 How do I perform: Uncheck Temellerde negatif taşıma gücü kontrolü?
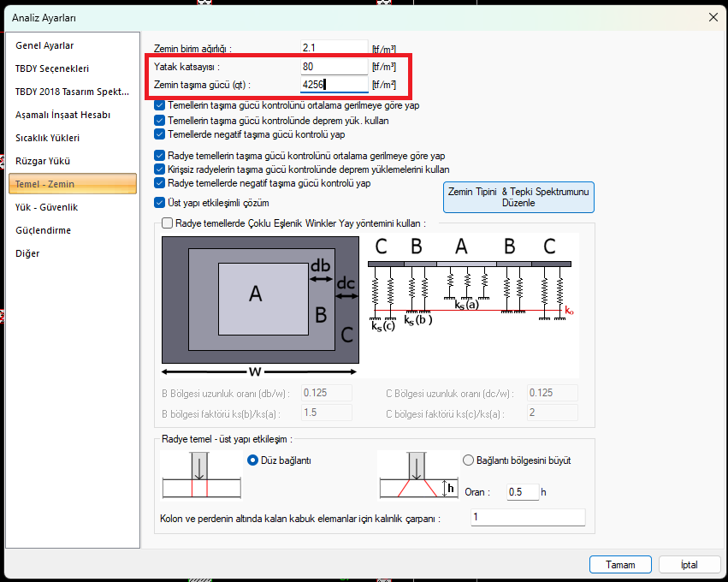pyautogui.click(x=159, y=134)
